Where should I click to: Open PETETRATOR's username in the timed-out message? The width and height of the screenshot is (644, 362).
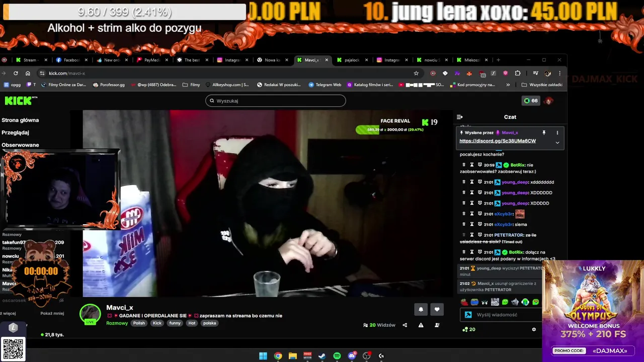pos(509,235)
